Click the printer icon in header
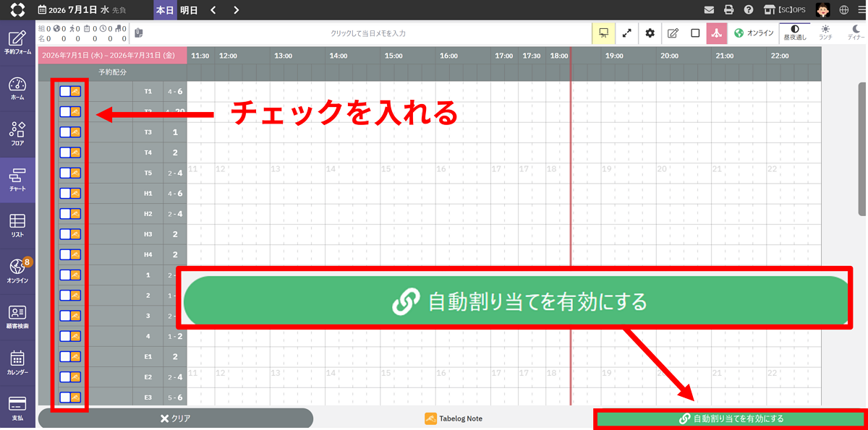Viewport: 868px width, 430px height. coord(729,10)
